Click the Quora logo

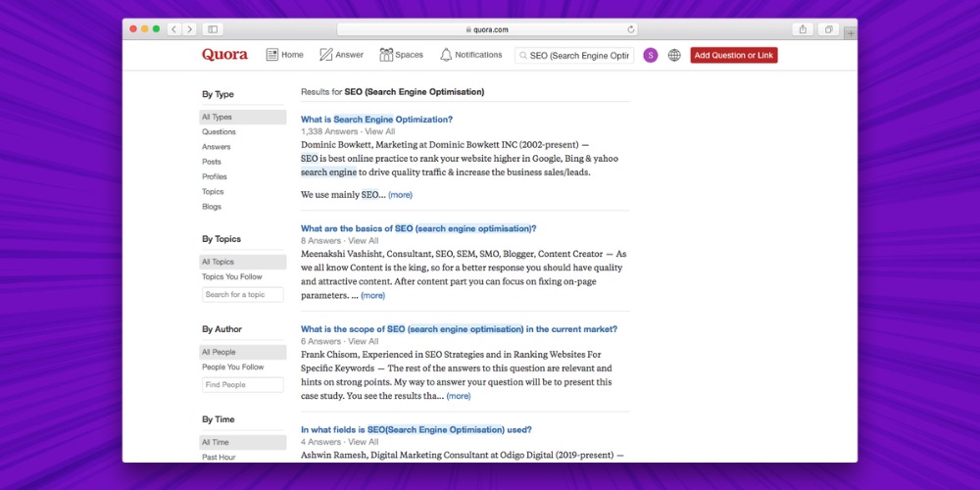point(224,55)
